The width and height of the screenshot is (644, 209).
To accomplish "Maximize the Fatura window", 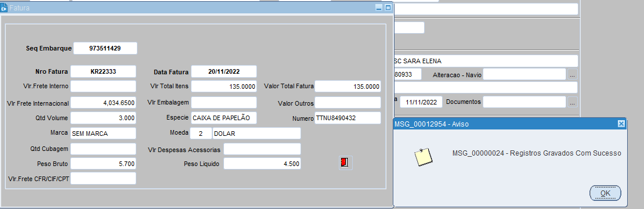I will click(x=388, y=8).
